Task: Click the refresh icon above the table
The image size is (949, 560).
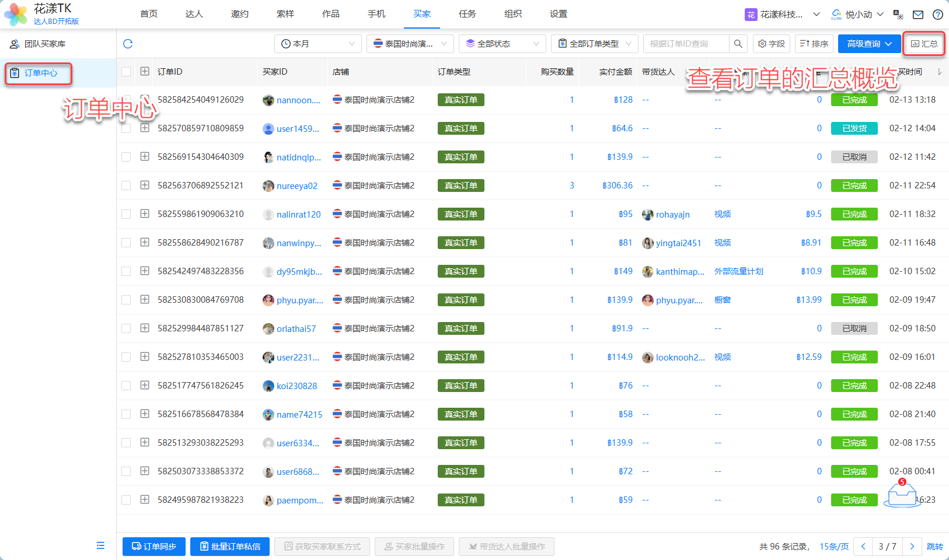Action: pos(128,44)
